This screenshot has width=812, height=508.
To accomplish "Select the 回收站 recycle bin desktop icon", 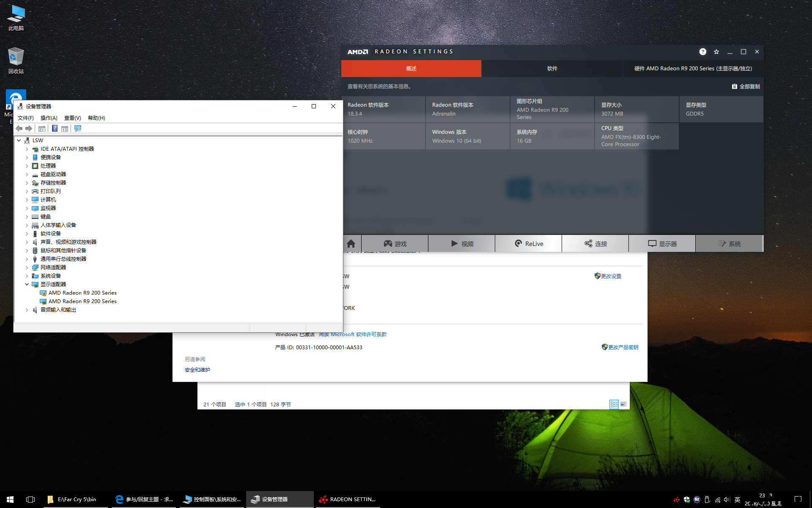I will pos(16,61).
